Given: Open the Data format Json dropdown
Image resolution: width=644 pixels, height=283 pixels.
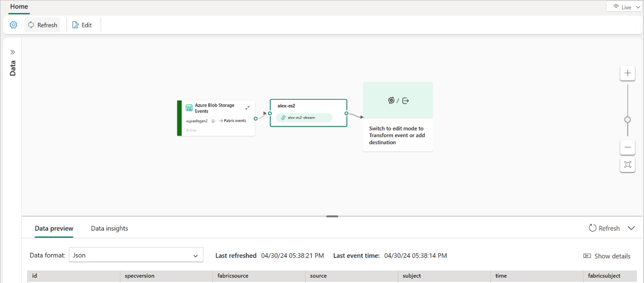Looking at the screenshot, I should [136, 255].
